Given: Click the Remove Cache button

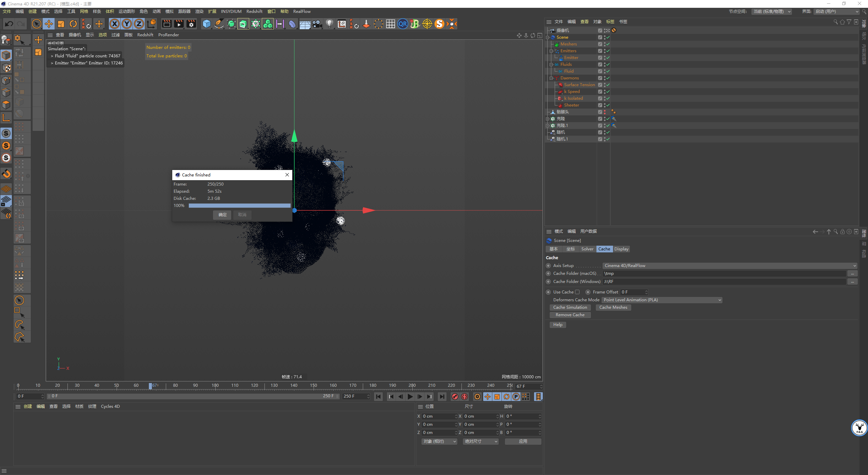Looking at the screenshot, I should coord(570,315).
